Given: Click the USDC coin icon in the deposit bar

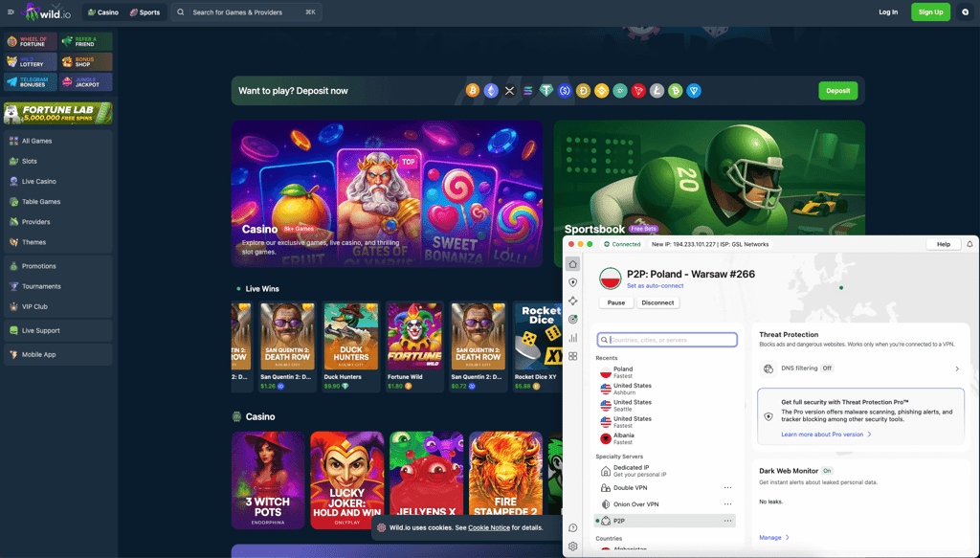Looking at the screenshot, I should coord(565,91).
